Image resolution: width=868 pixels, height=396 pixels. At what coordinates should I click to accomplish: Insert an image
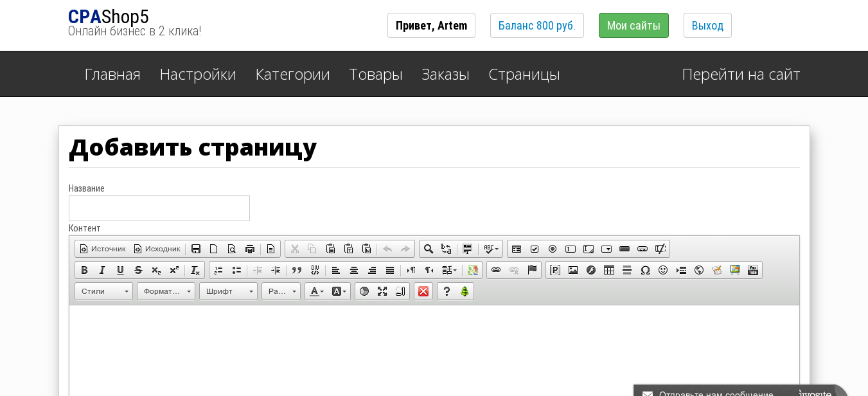573,270
